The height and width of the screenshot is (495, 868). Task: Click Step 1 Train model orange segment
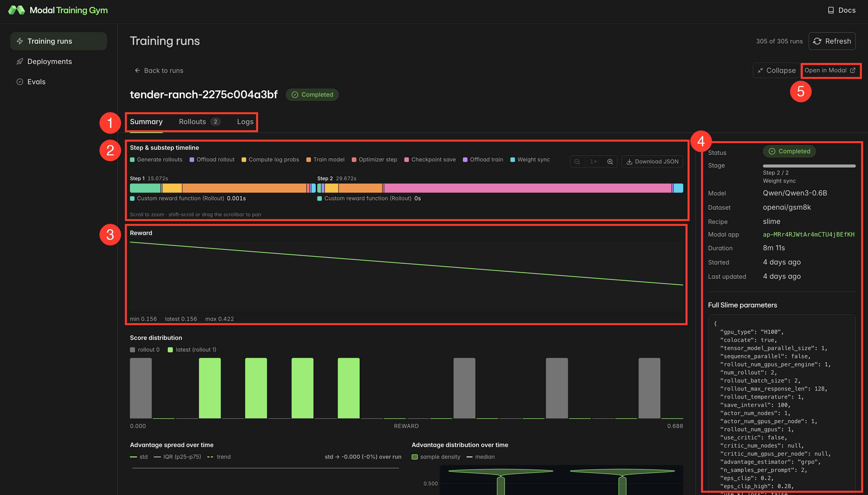pyautogui.click(x=244, y=188)
